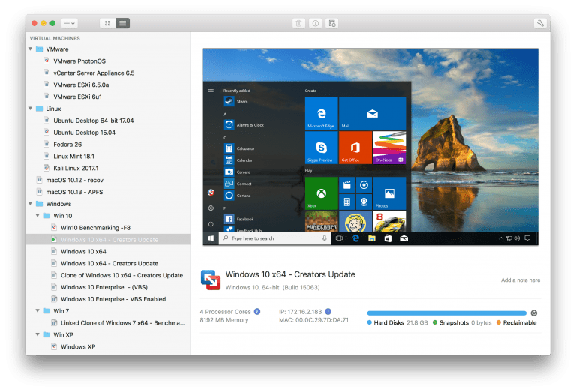Open Microsoft Edge tile in Start menu

click(x=322, y=113)
